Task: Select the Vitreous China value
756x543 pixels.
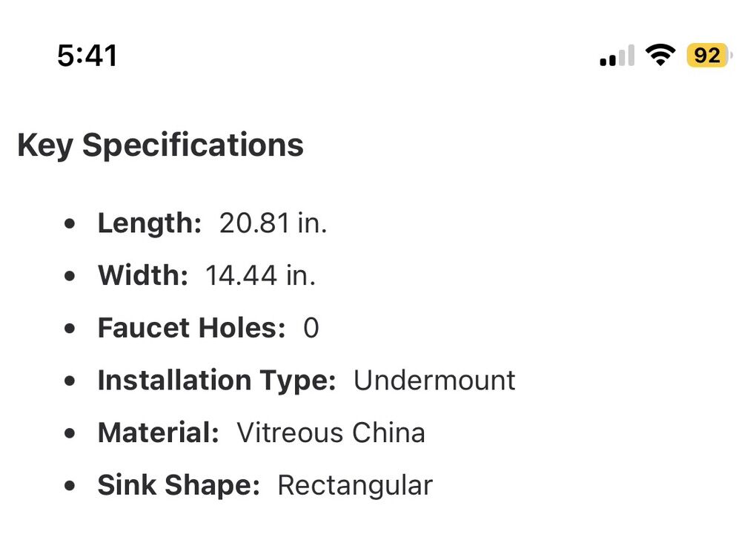Action: [x=331, y=432]
